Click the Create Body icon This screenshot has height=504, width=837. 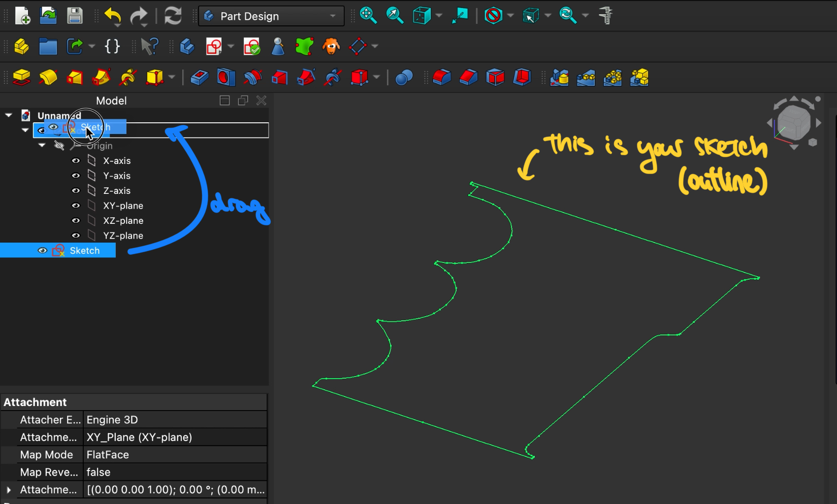(187, 47)
